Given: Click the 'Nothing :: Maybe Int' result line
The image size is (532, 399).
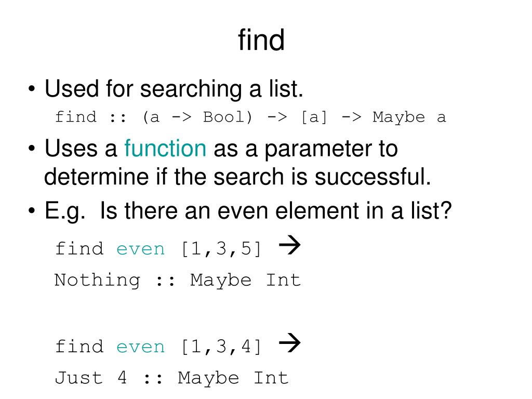Looking at the screenshot, I should (178, 281).
